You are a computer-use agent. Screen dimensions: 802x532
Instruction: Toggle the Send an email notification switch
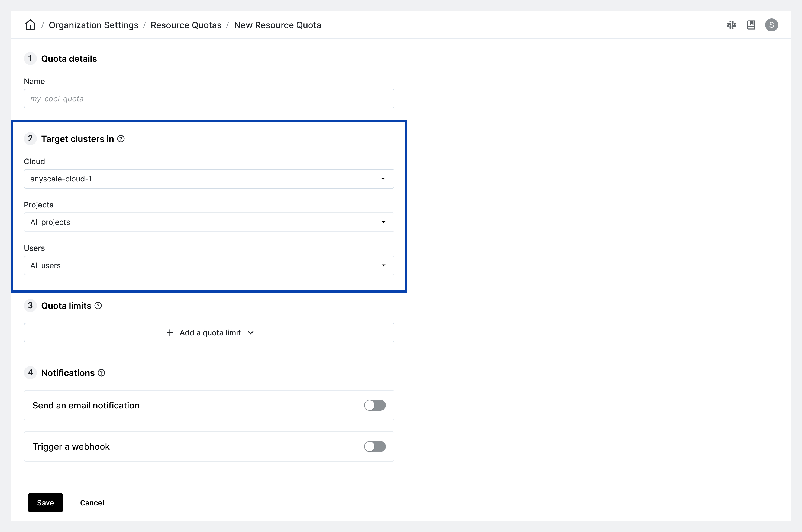click(375, 405)
